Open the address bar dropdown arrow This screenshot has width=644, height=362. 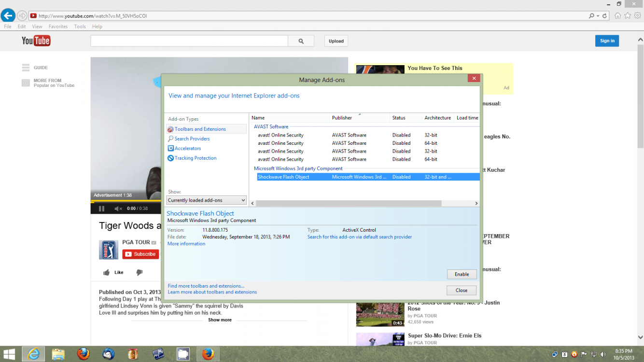click(598, 16)
